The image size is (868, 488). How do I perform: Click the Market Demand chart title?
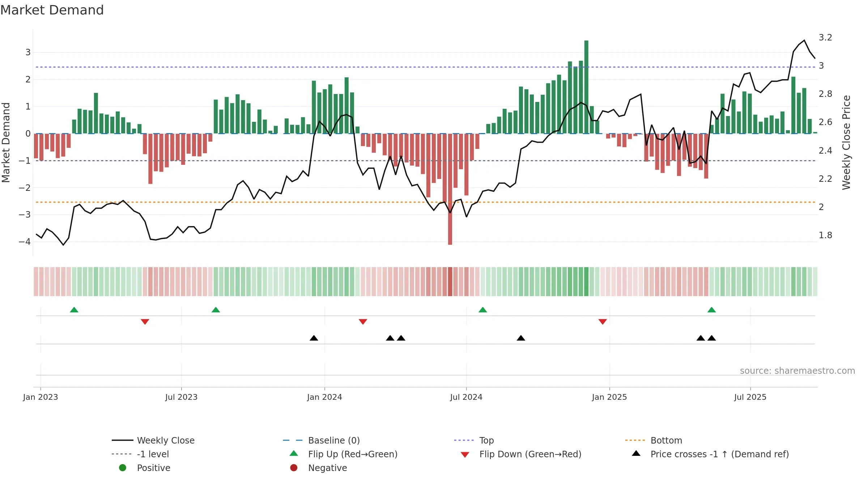click(x=52, y=10)
